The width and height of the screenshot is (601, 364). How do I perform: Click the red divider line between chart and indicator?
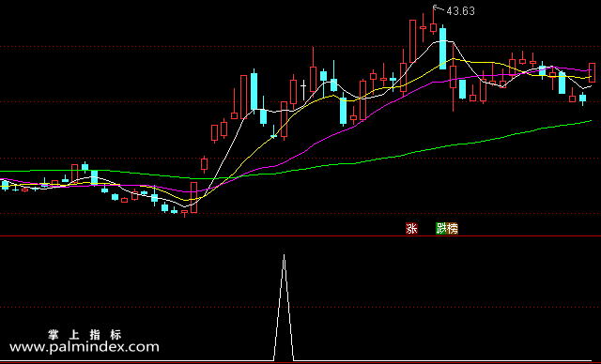pyautogui.click(x=300, y=236)
